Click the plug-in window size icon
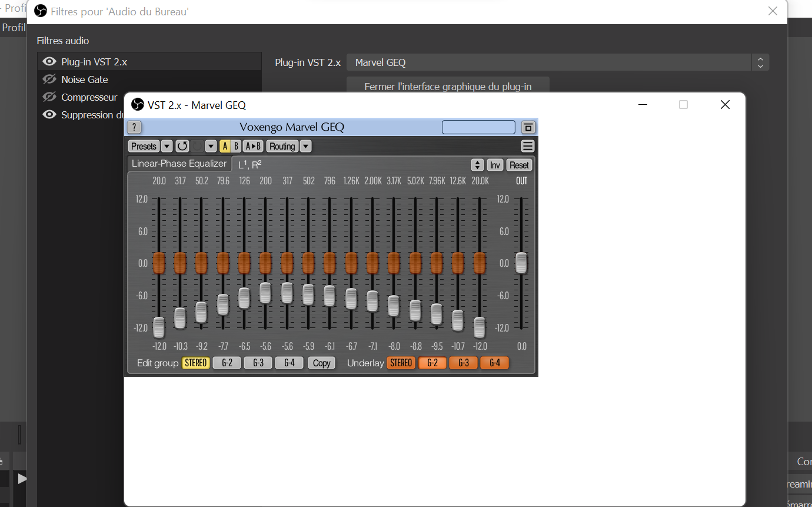Screen dimensions: 812x507 [x=528, y=127]
